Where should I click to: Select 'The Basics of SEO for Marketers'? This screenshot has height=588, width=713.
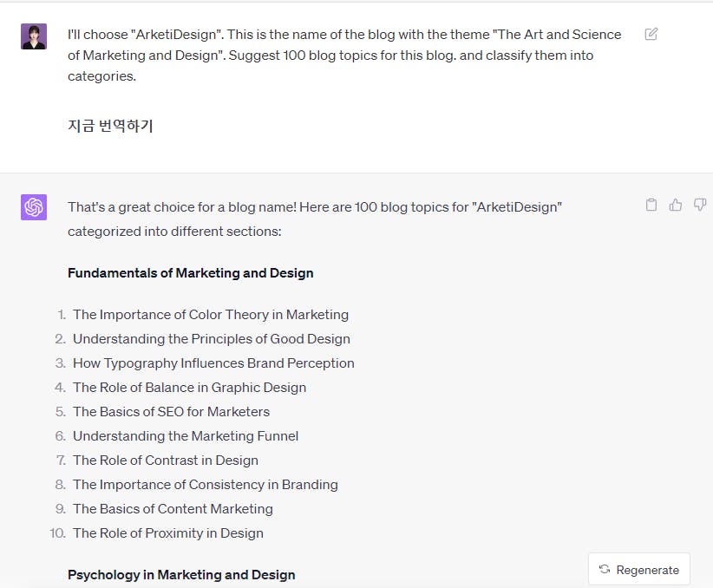171,412
